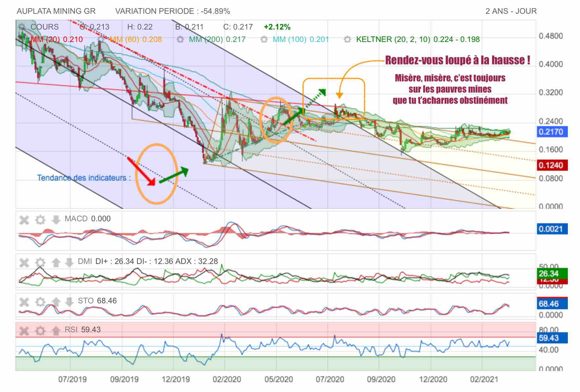Open the RSI settings gear
The width and height of the screenshot is (580, 392).
40,331
